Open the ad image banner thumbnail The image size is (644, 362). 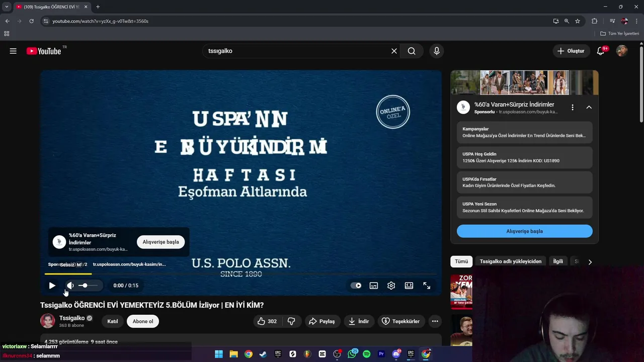coord(525,82)
